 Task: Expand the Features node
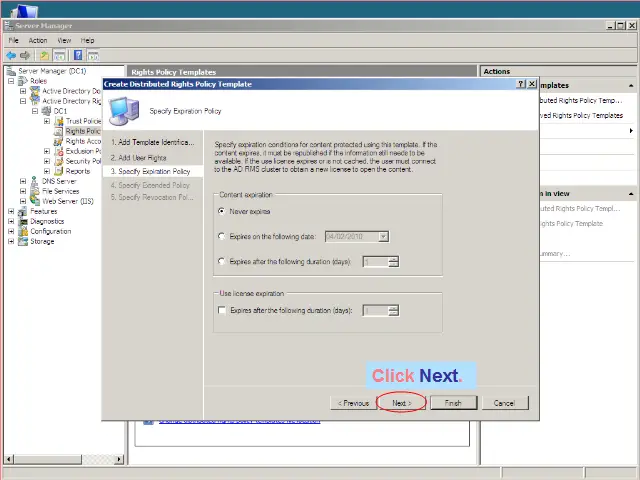(x=11, y=211)
